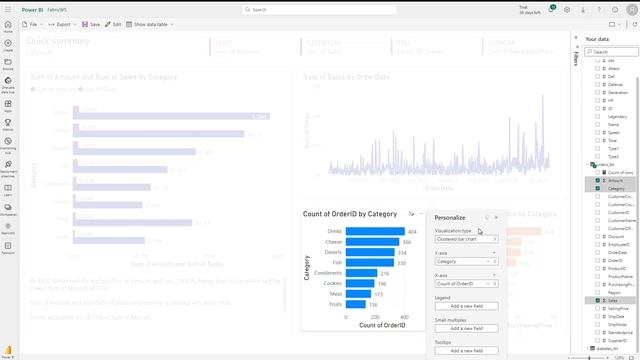The width and height of the screenshot is (640, 360).
Task: Check the Generation field checkbox
Action: 598,93
